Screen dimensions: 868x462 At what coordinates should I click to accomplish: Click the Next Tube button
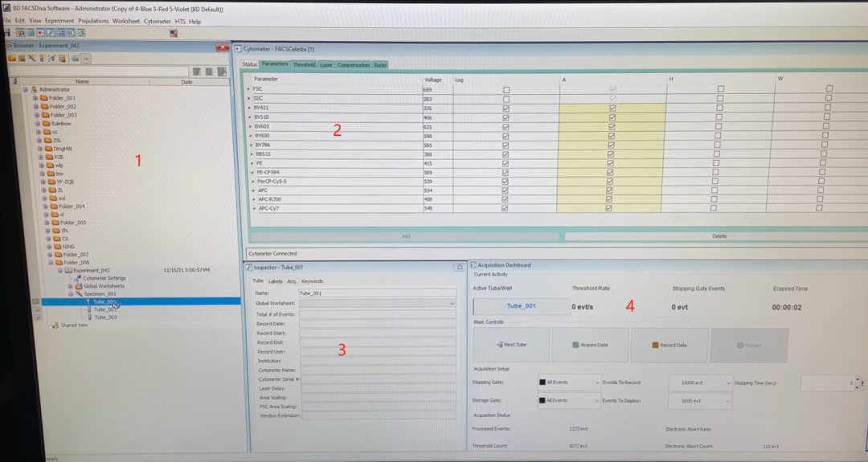tap(511, 345)
